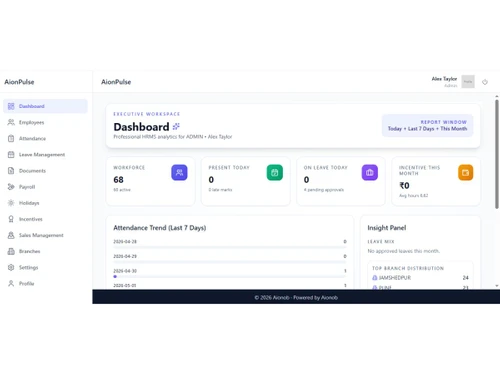Click the Settings gear icon
This screenshot has height=375, width=500.
click(11, 267)
